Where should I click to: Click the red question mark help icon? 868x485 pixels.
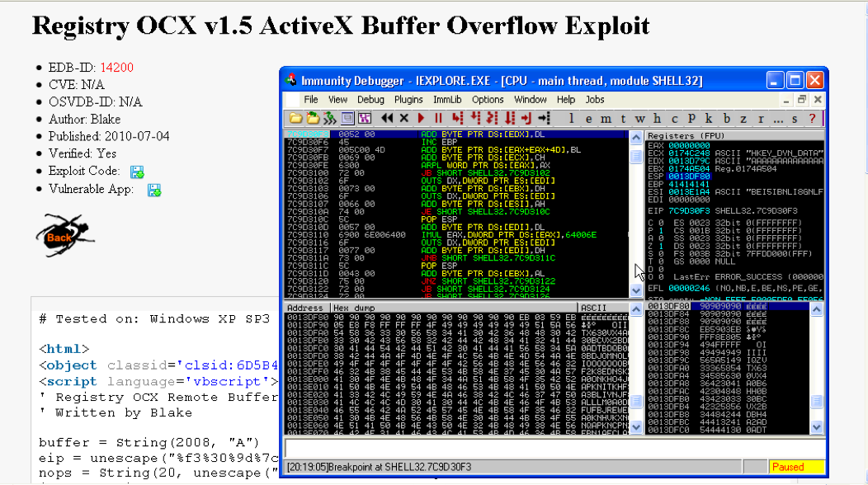[812, 118]
